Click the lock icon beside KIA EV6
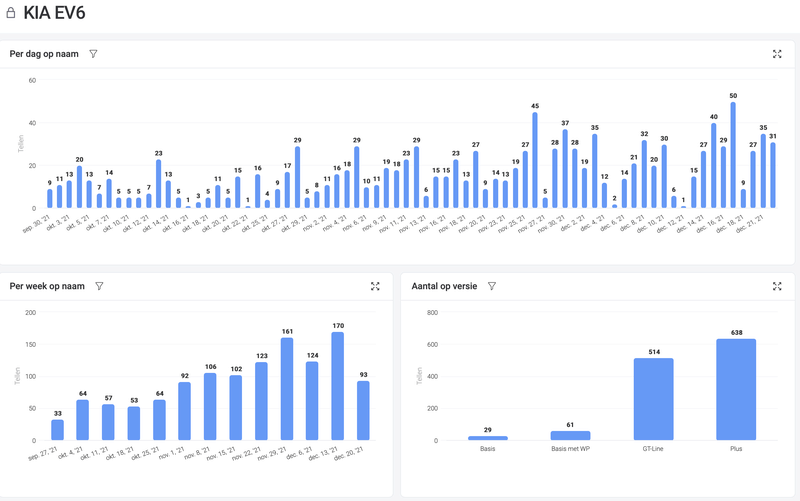The height and width of the screenshot is (501, 800). 10,13
